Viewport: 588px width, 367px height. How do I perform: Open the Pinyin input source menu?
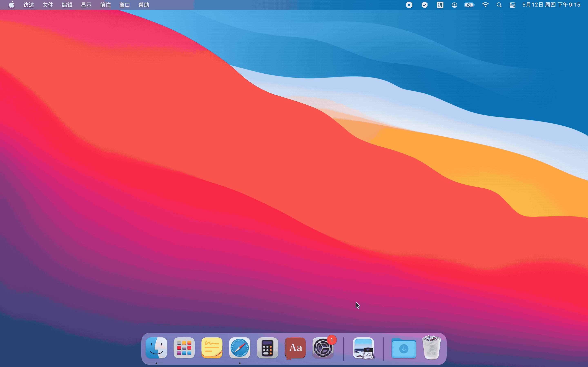[x=440, y=5]
